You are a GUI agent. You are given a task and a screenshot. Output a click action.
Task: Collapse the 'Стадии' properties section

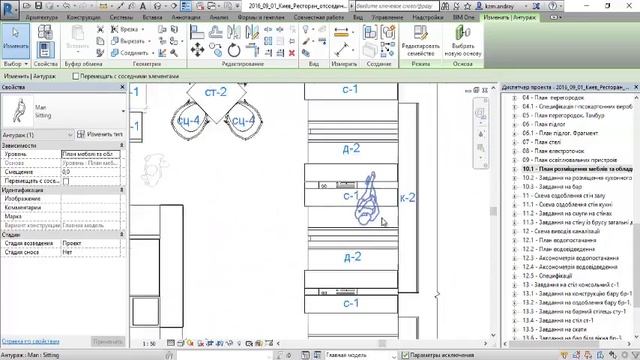point(122,235)
